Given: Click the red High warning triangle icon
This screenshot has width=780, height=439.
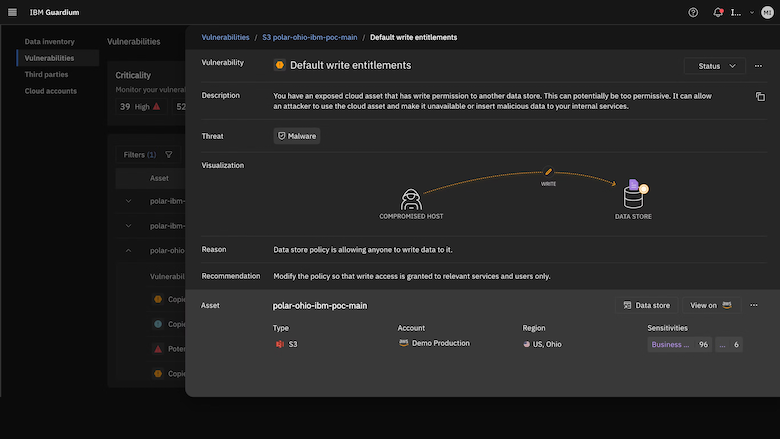Looking at the screenshot, I should 156,106.
